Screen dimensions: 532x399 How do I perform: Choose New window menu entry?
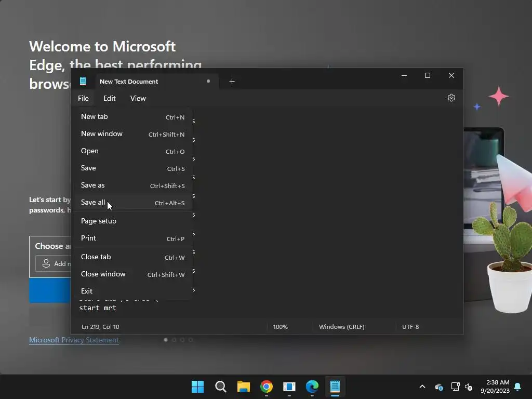pos(132,134)
